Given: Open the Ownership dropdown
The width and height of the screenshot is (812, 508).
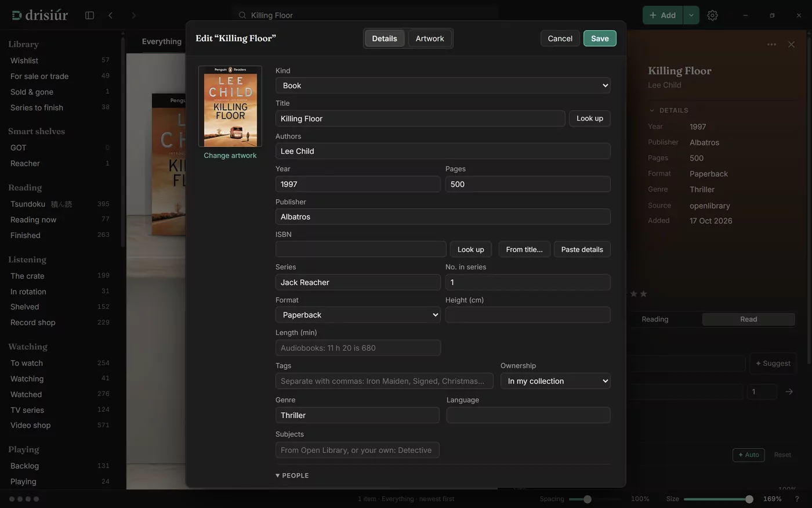Looking at the screenshot, I should pyautogui.click(x=556, y=381).
